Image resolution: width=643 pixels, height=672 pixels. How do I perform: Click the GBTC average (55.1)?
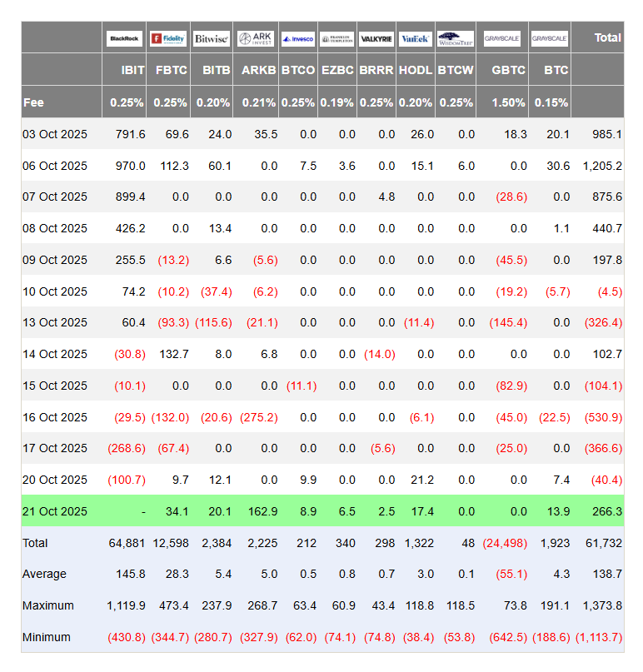(x=511, y=575)
